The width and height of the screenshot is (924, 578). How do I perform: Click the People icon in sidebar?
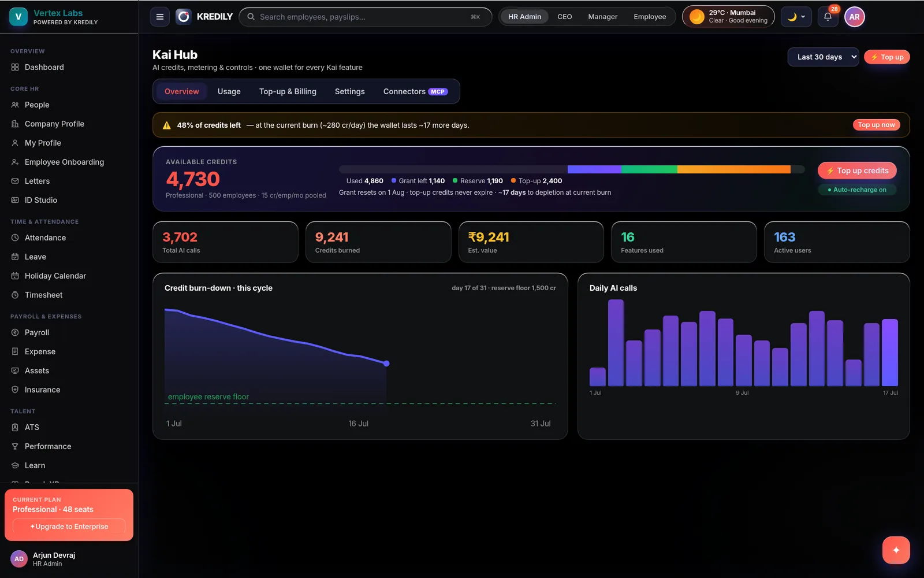coord(15,105)
